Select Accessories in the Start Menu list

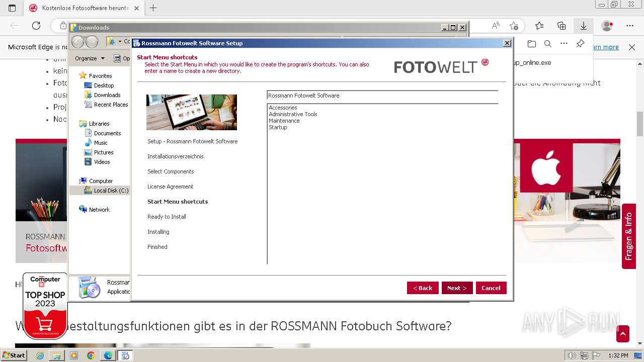(283, 108)
